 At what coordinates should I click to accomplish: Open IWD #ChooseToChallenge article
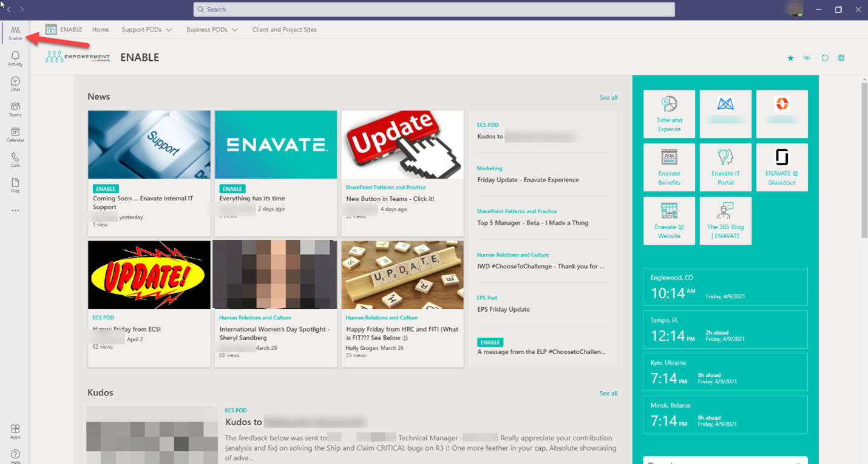541,266
